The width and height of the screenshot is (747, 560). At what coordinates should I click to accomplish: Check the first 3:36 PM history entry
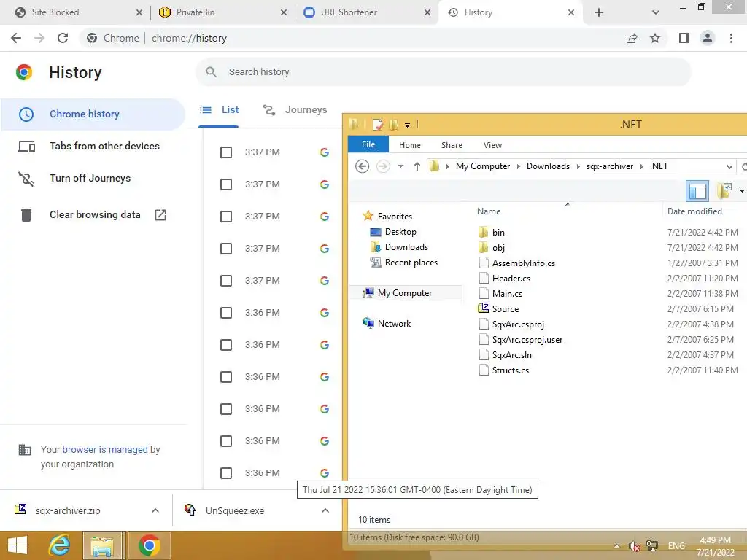[x=226, y=313]
